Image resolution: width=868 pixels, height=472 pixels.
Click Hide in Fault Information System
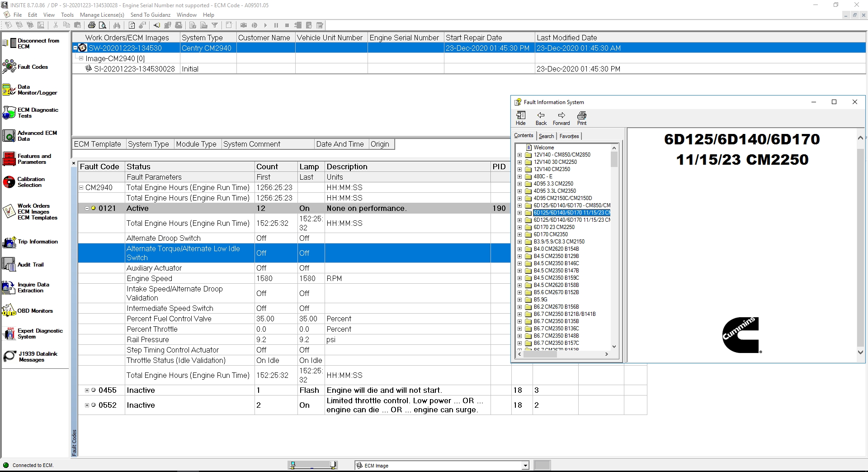(x=521, y=119)
